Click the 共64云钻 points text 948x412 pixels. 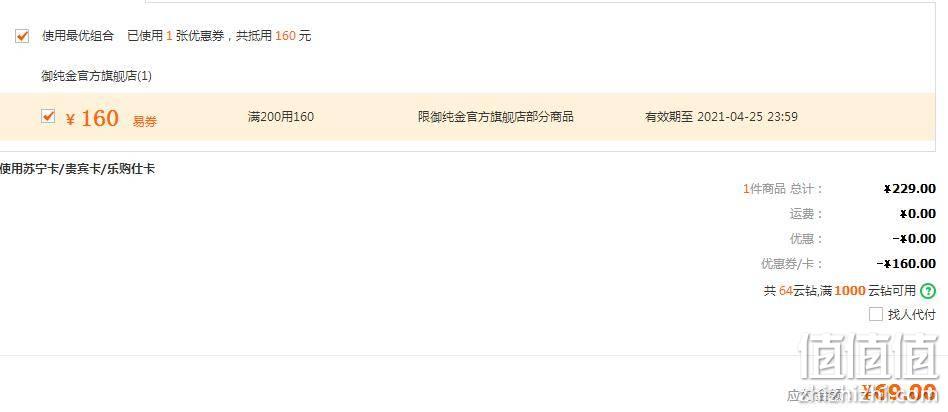click(790, 291)
